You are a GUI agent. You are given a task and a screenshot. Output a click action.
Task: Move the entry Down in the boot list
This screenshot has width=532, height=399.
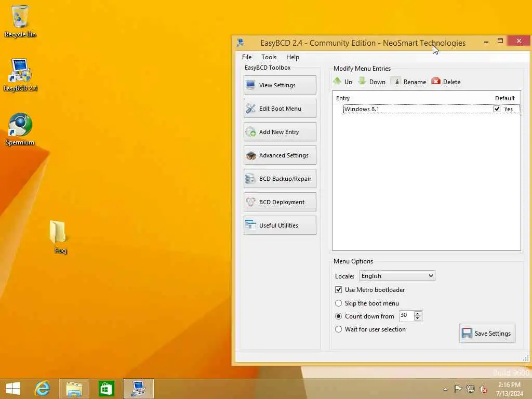(372, 82)
